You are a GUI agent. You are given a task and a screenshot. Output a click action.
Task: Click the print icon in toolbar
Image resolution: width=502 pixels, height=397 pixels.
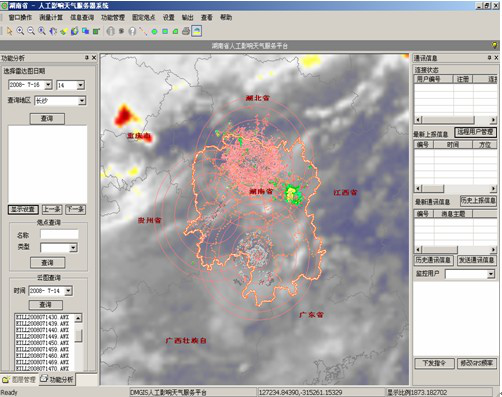[186, 31]
